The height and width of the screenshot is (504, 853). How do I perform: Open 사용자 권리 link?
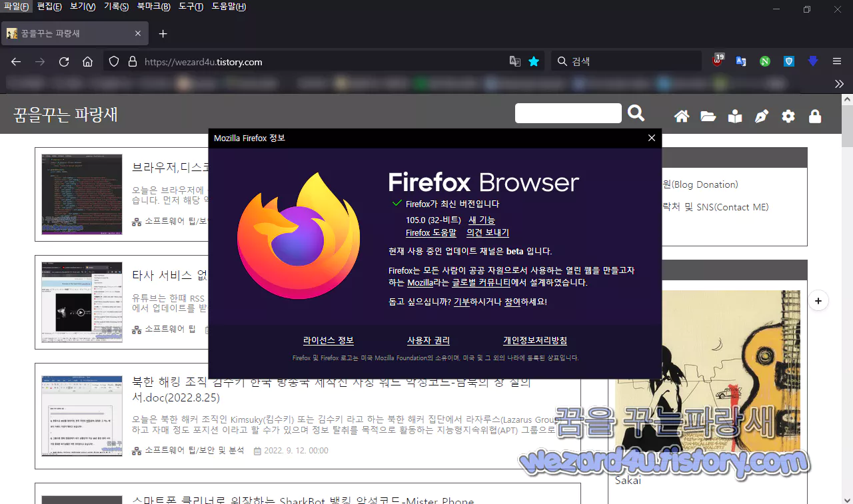pyautogui.click(x=428, y=340)
